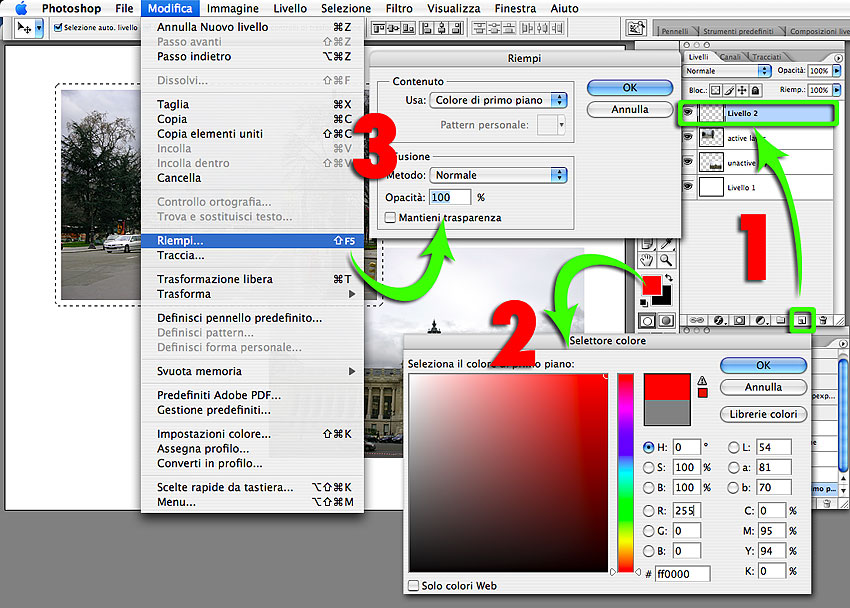Click the Move tool preset icon

click(24, 28)
